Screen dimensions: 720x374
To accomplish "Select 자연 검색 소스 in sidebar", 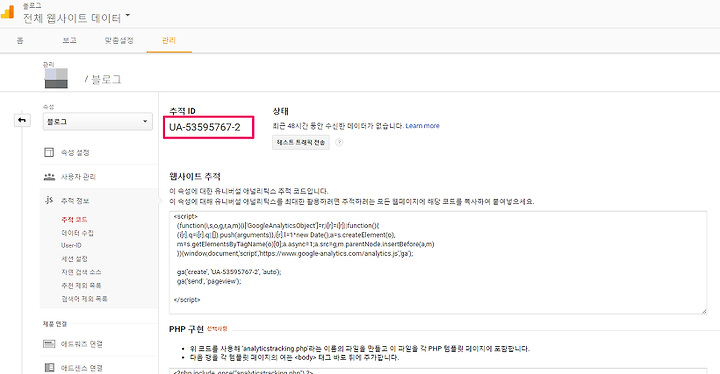I will click(x=81, y=272).
